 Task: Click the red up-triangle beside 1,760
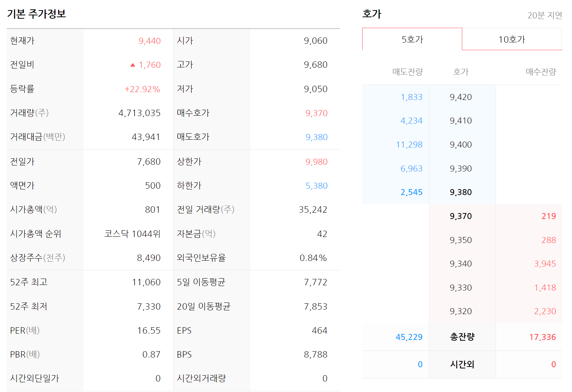[133, 65]
